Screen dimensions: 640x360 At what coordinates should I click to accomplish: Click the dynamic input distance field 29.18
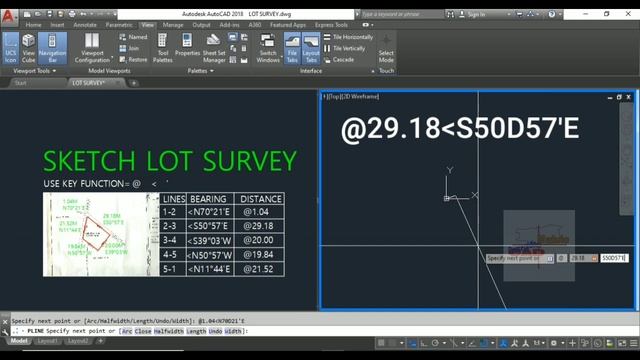pos(583,258)
